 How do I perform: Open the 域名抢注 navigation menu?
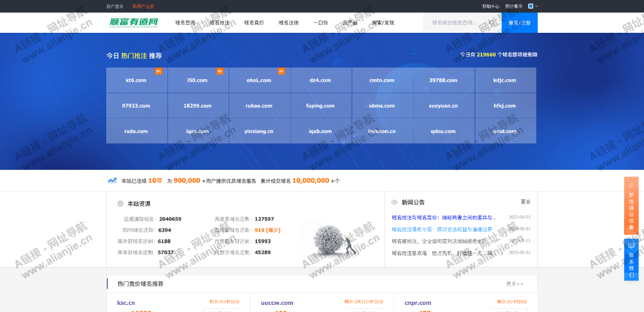(x=219, y=23)
